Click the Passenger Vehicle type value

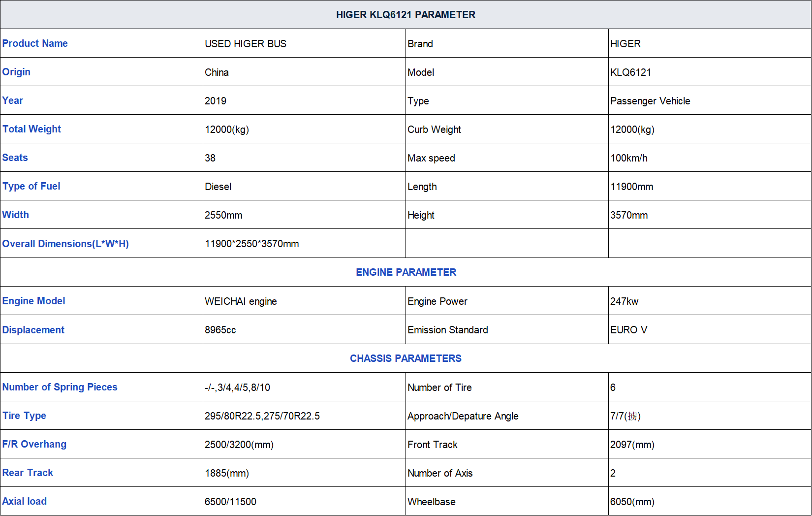tap(650, 101)
